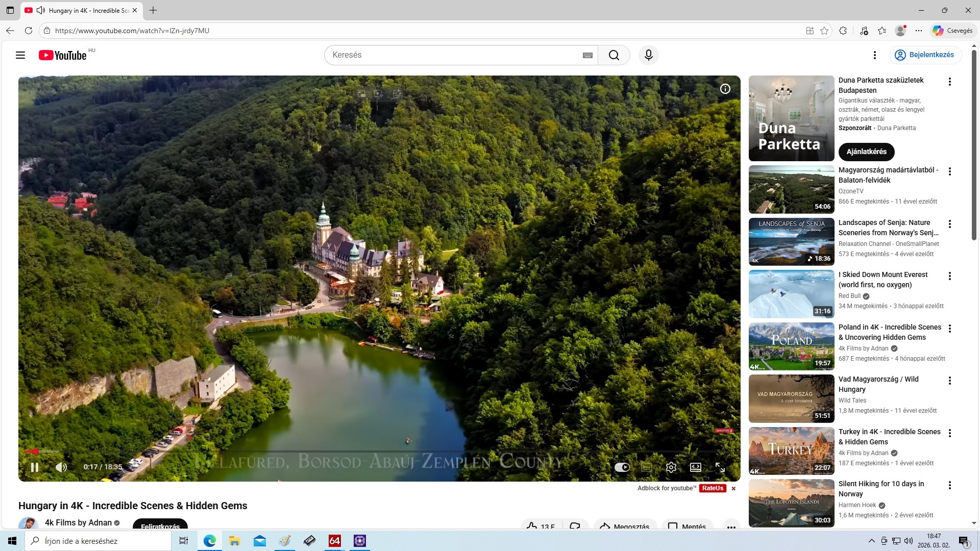Mute the video volume speaker icon
Screen dimensions: 980x551
point(61,467)
